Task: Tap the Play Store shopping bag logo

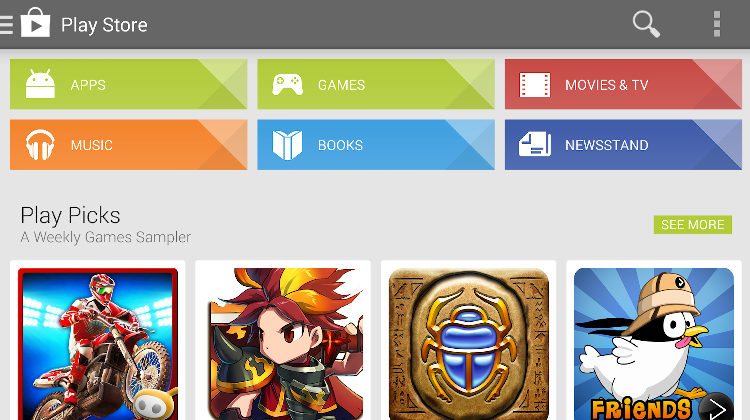Action: (35, 22)
